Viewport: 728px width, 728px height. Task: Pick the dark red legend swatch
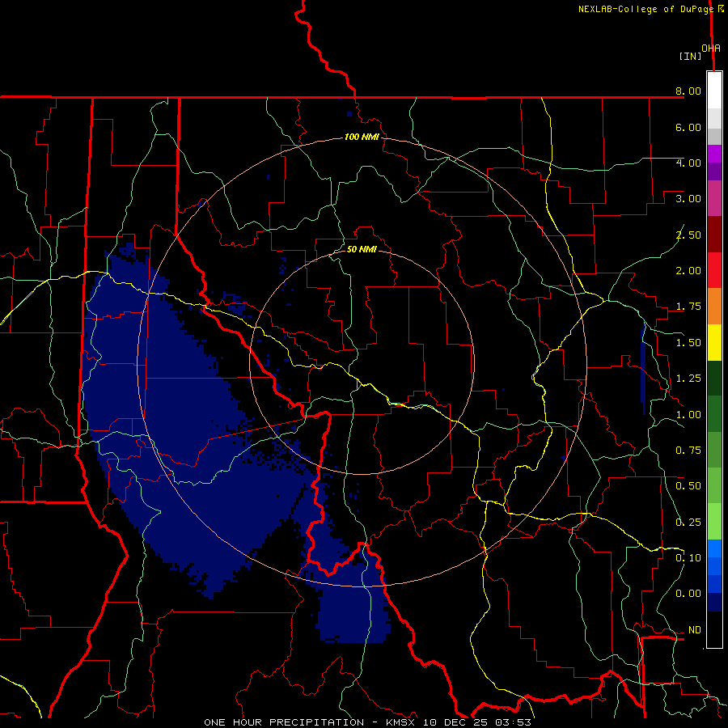(714, 235)
